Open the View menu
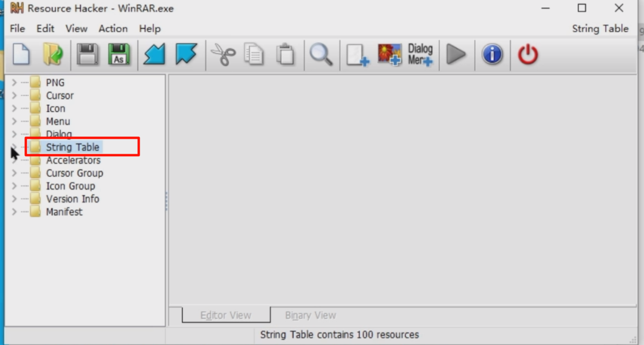Screen dimensions: 644x345 [x=76, y=29]
